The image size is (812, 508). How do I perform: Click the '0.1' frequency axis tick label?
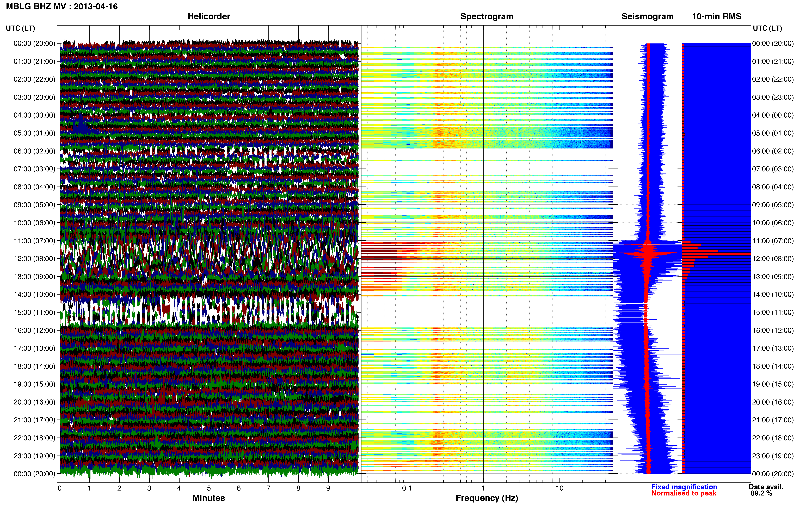click(x=407, y=488)
